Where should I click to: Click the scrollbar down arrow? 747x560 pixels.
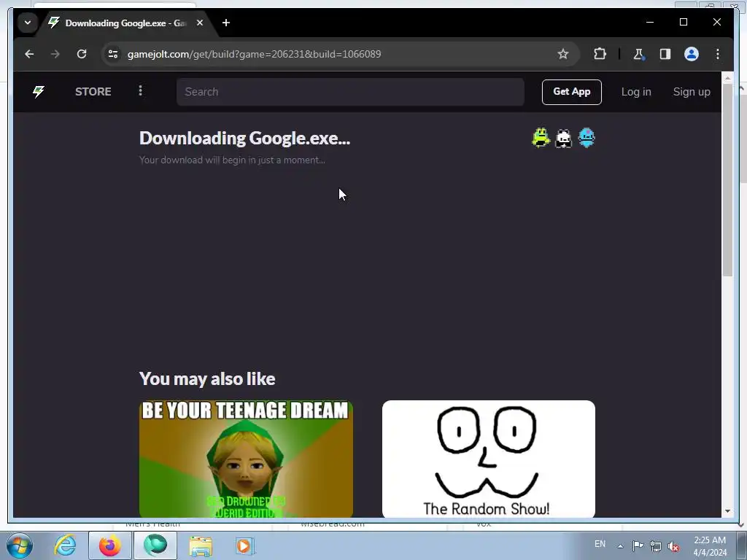tap(727, 511)
